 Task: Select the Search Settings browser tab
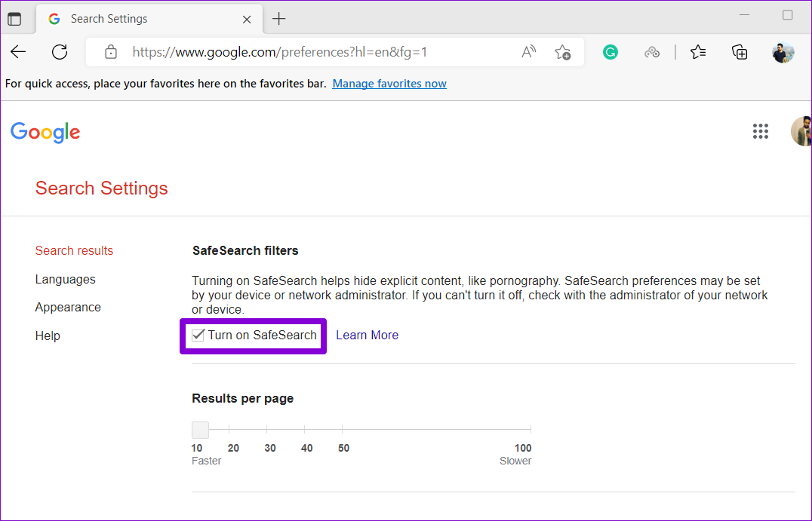[x=149, y=19]
